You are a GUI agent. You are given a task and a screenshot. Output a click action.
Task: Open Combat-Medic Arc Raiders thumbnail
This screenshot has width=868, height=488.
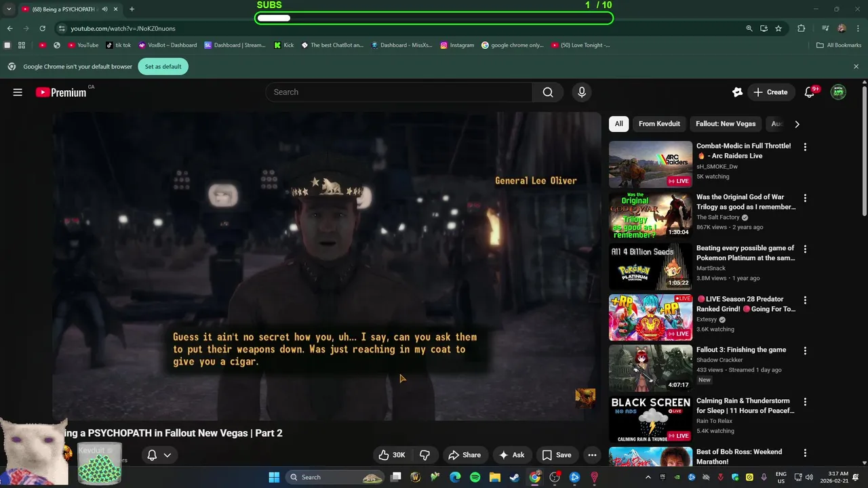pyautogui.click(x=650, y=164)
